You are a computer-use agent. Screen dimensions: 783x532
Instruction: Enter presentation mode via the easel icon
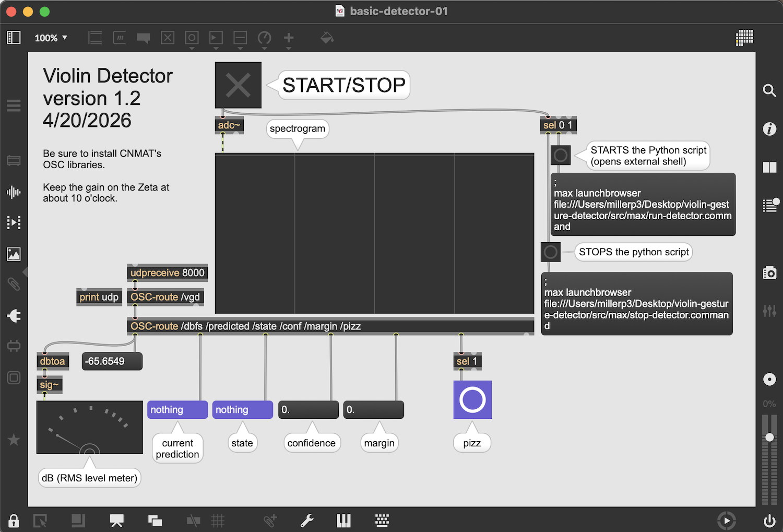pyautogui.click(x=116, y=521)
